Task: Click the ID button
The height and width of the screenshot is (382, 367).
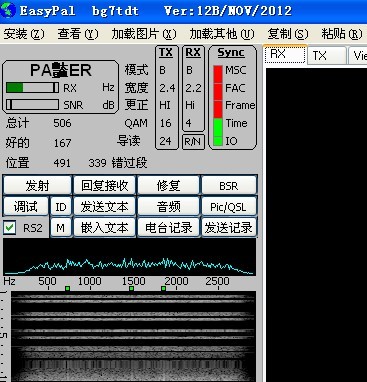Action: 61,207
